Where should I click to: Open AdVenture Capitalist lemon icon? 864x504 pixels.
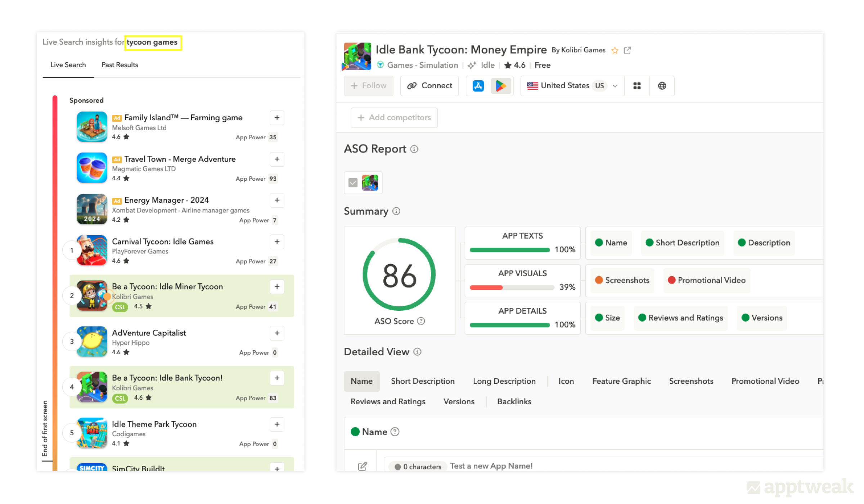[92, 342]
